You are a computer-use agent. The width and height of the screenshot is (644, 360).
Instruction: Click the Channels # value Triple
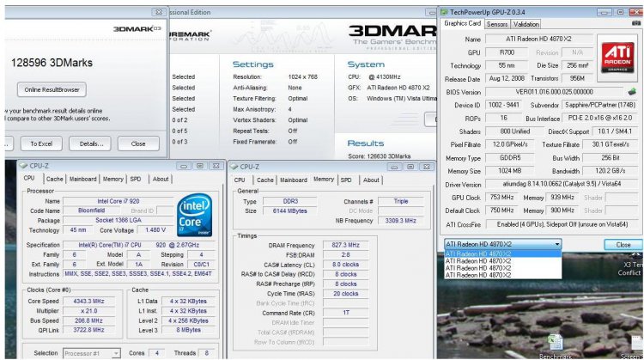tap(400, 201)
